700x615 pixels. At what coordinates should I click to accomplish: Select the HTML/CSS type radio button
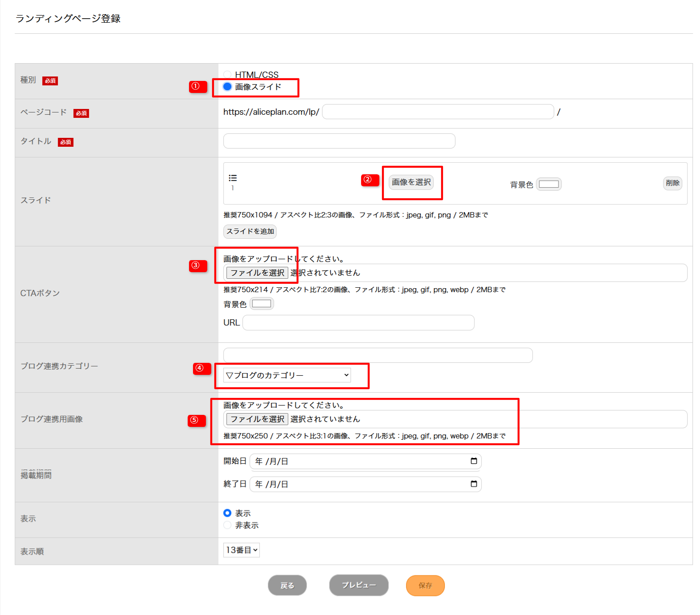click(227, 74)
